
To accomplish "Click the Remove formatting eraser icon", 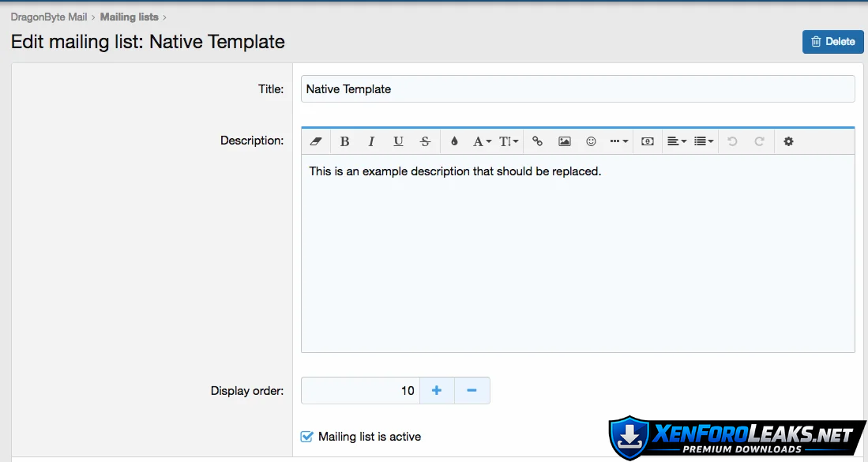I will pos(316,141).
